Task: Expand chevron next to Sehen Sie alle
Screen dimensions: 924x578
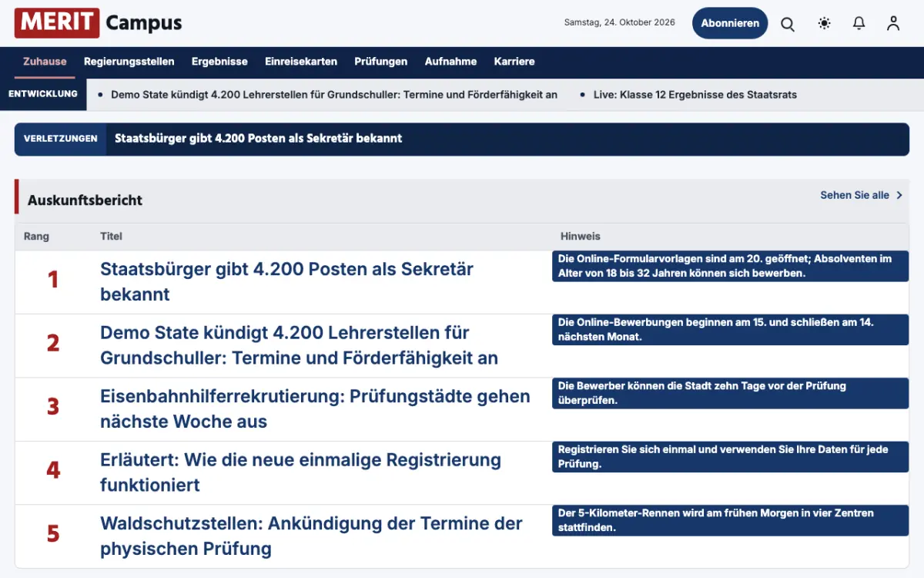Action: (899, 196)
